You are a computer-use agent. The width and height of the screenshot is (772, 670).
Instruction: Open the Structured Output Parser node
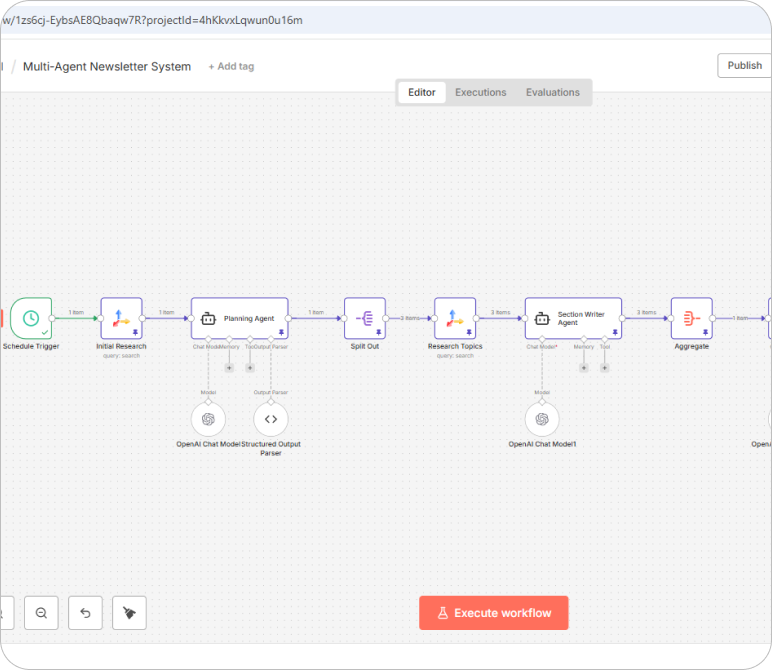point(271,419)
